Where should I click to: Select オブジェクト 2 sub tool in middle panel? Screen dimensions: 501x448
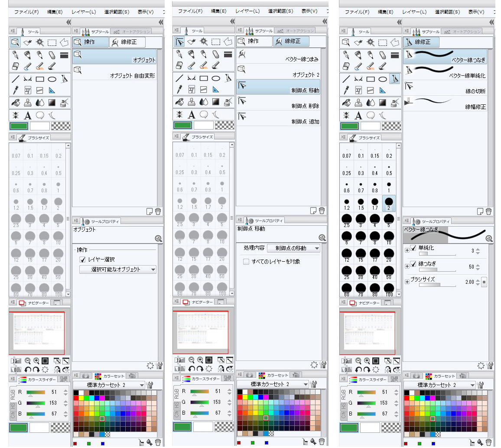click(279, 71)
